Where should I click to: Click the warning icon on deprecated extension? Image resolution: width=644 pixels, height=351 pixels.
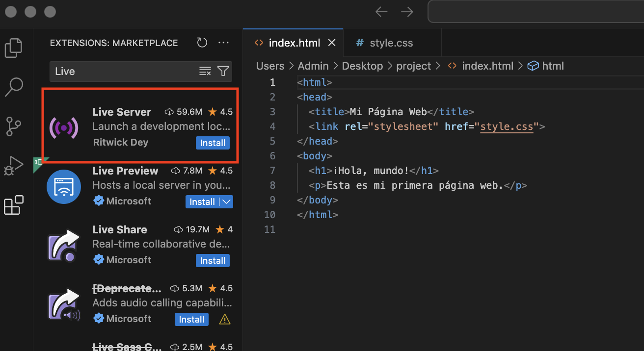224,320
